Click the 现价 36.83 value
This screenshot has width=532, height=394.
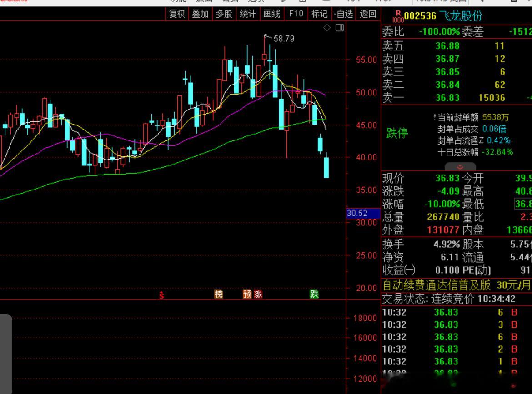tap(447, 178)
